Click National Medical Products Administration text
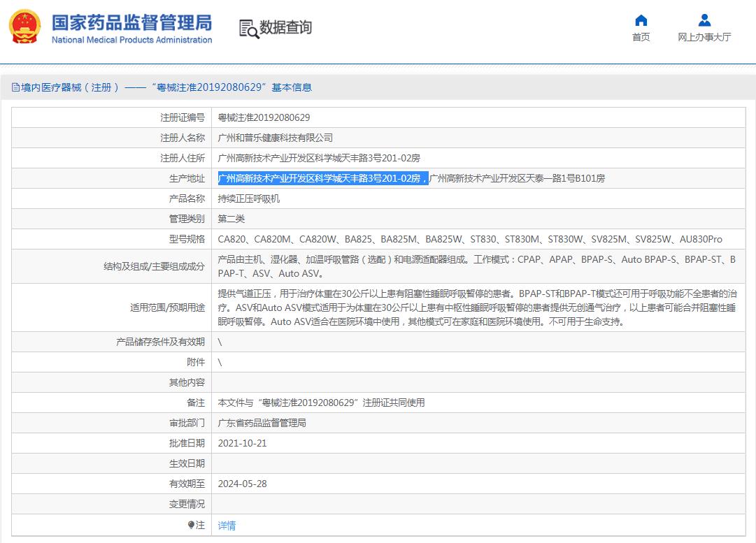This screenshot has width=756, height=543. coord(131,40)
